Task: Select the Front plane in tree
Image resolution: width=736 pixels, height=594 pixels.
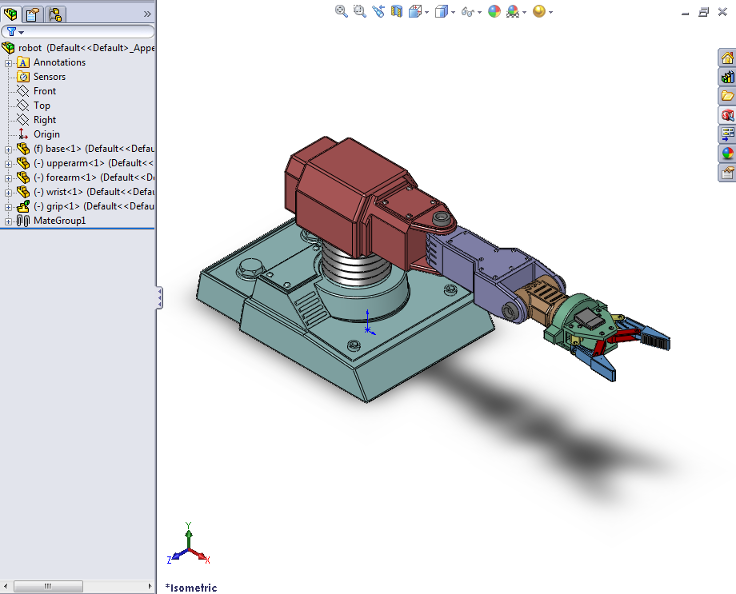Action: 44,91
